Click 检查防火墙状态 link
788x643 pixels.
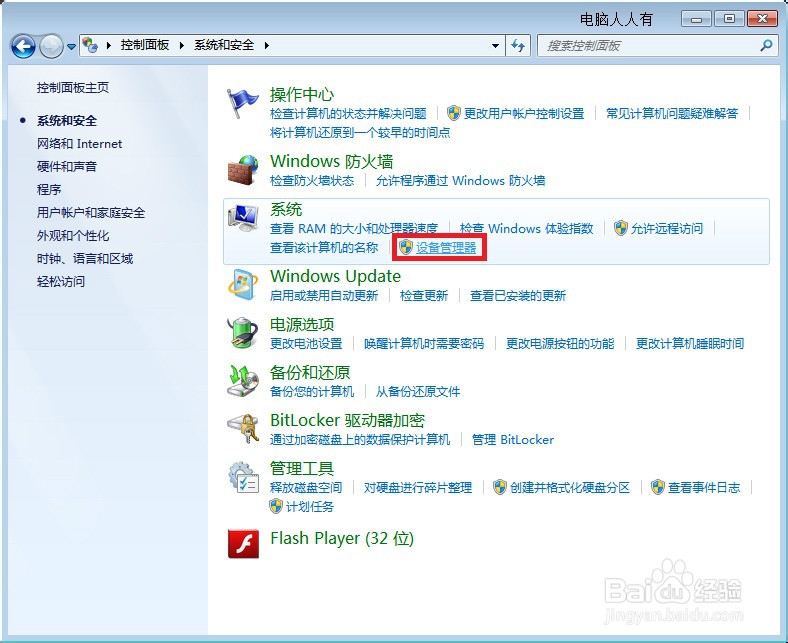[x=312, y=180]
